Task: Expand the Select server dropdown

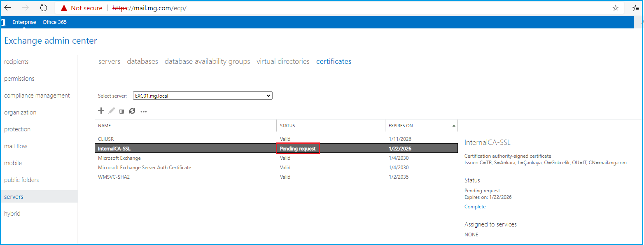Action: (x=203, y=96)
